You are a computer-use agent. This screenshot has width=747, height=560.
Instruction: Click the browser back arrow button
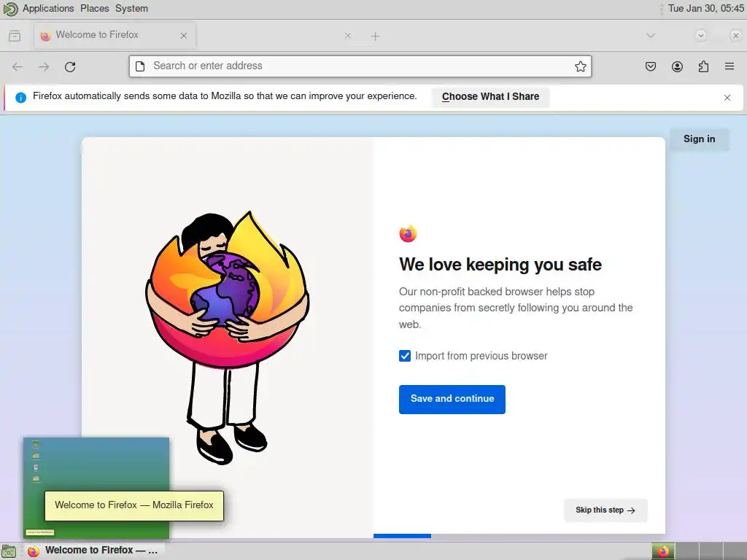tap(18, 66)
